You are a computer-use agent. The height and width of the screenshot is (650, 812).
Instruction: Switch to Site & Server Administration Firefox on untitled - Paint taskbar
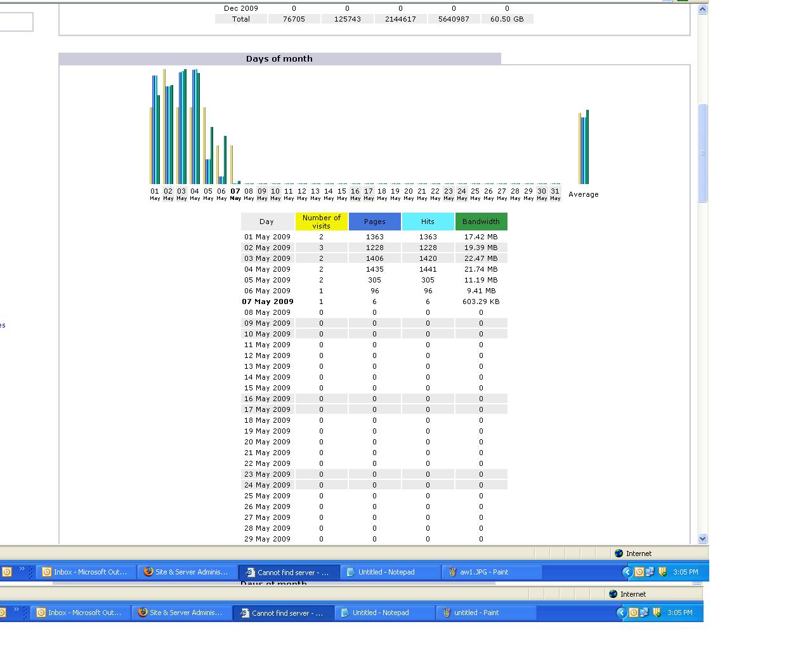pos(181,613)
